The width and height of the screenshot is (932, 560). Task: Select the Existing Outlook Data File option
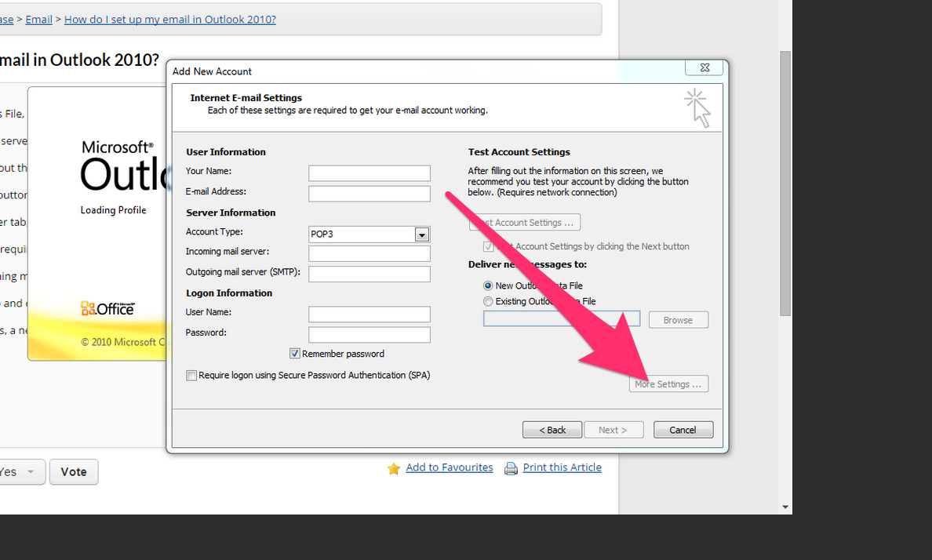[x=487, y=300]
